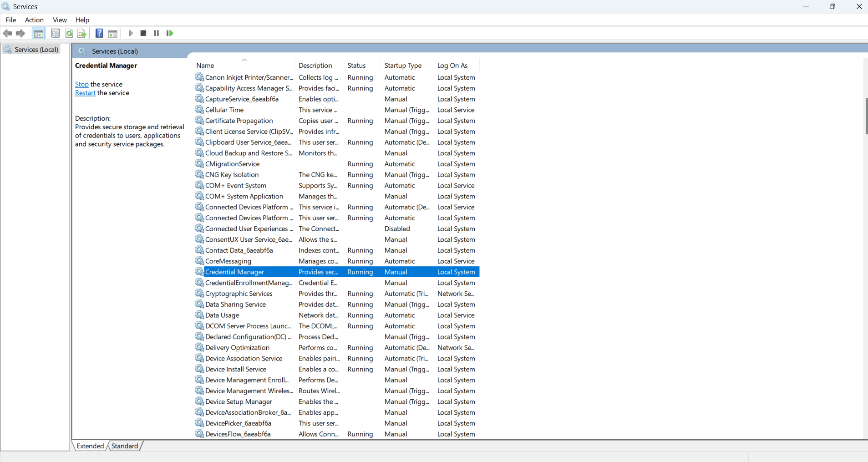The width and height of the screenshot is (868, 462).
Task: Sort by the Status column header
Action: coord(362,66)
